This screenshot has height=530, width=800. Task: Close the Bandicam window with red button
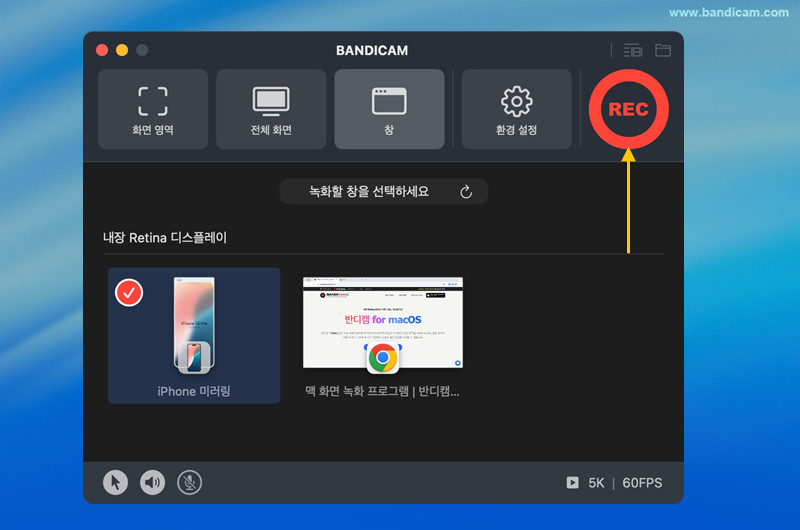point(102,50)
